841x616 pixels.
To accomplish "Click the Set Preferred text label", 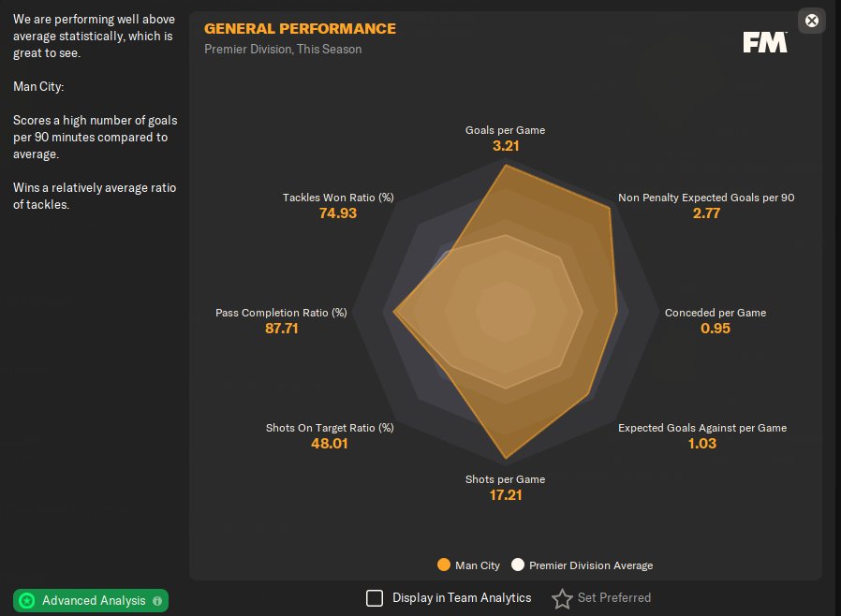I will click(614, 598).
